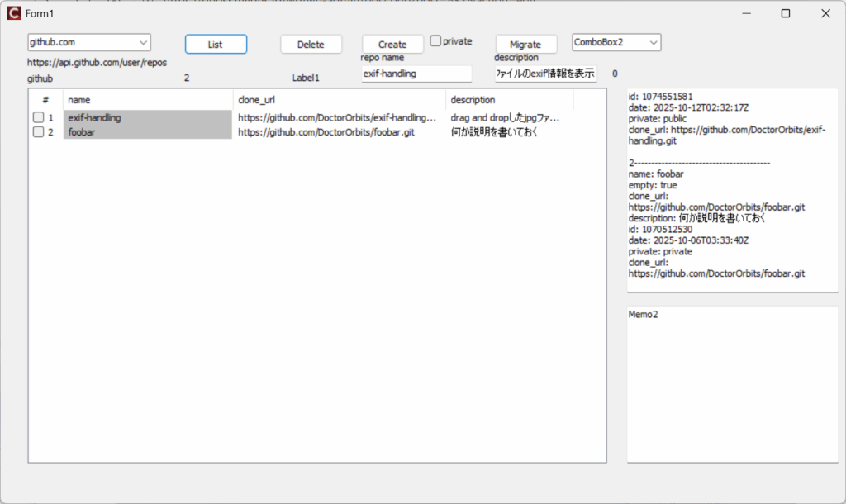Click the description input field
This screenshot has width=846, height=504.
pyautogui.click(x=545, y=74)
